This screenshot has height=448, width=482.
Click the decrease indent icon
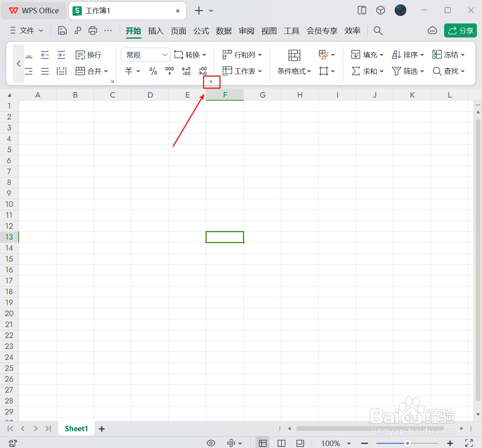tap(45, 55)
